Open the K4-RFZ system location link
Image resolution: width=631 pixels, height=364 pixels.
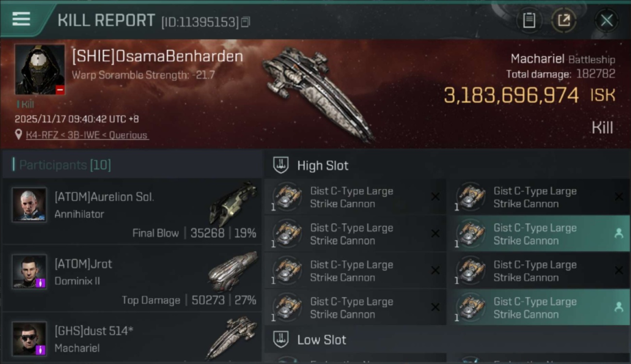click(x=87, y=135)
